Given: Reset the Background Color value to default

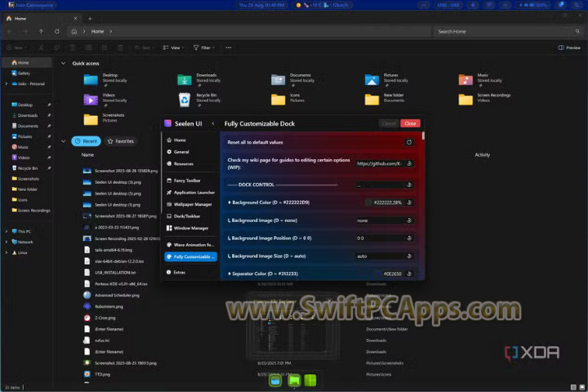Looking at the screenshot, I should (x=409, y=203).
